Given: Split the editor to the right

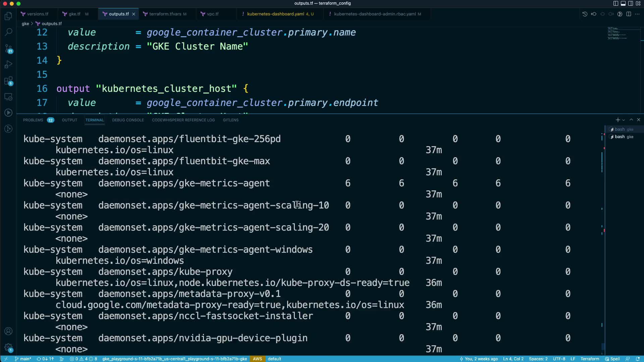Looking at the screenshot, I should click(x=629, y=14).
